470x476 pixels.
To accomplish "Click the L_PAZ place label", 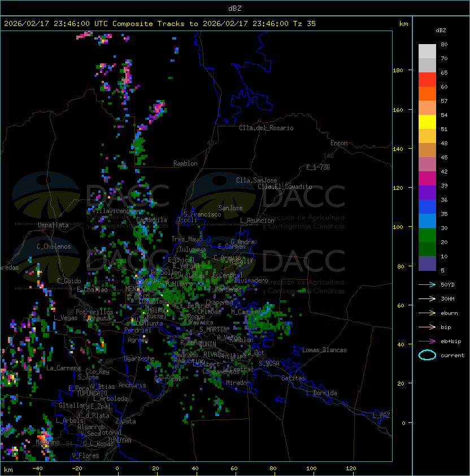I will coord(381,416).
